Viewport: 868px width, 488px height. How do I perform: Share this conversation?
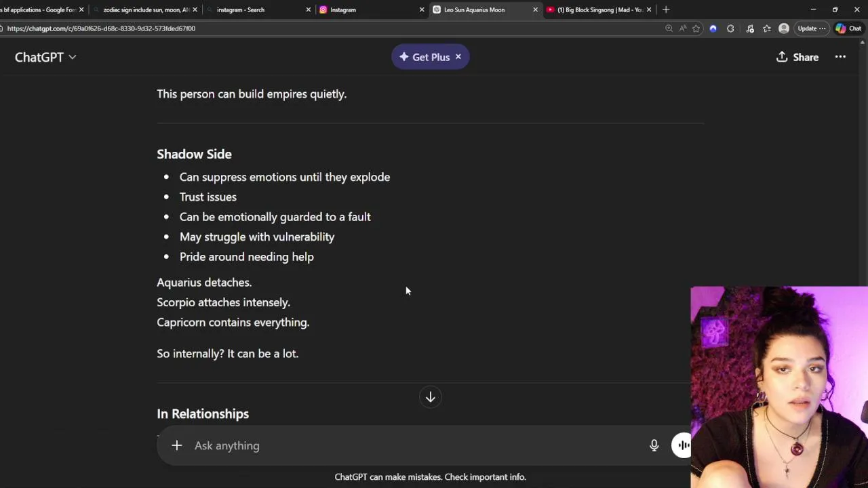(797, 57)
